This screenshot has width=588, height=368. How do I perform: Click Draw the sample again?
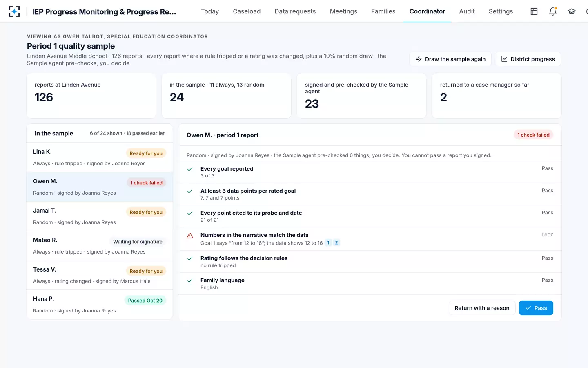(x=451, y=59)
